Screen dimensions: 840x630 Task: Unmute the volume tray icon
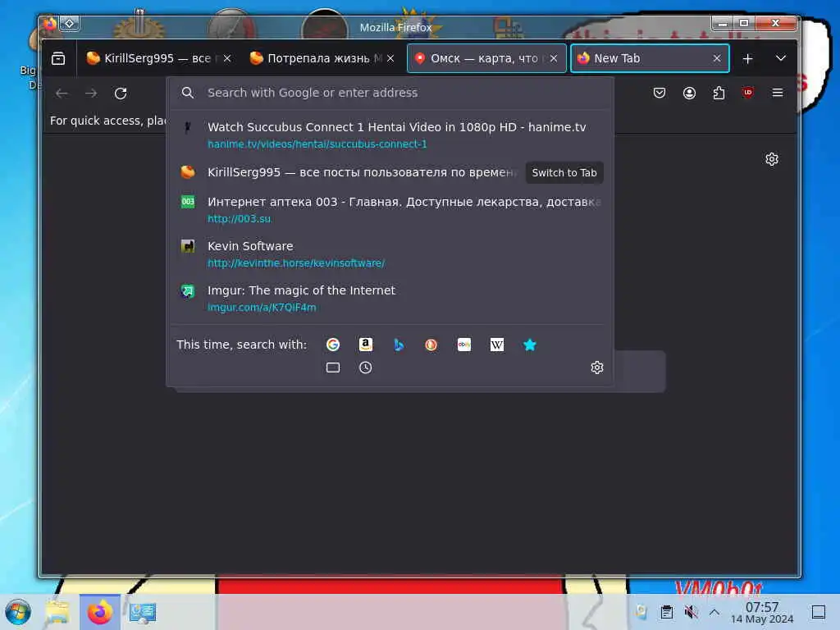coord(691,612)
